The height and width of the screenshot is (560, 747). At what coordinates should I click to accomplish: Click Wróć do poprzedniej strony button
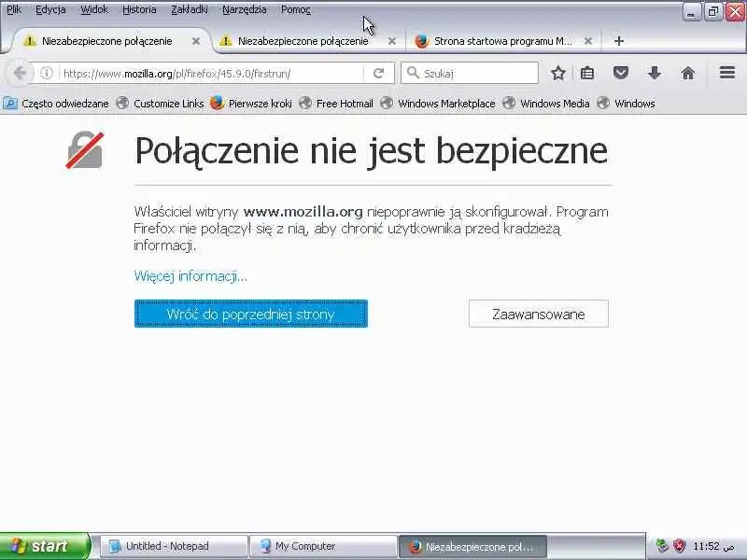[x=251, y=314]
